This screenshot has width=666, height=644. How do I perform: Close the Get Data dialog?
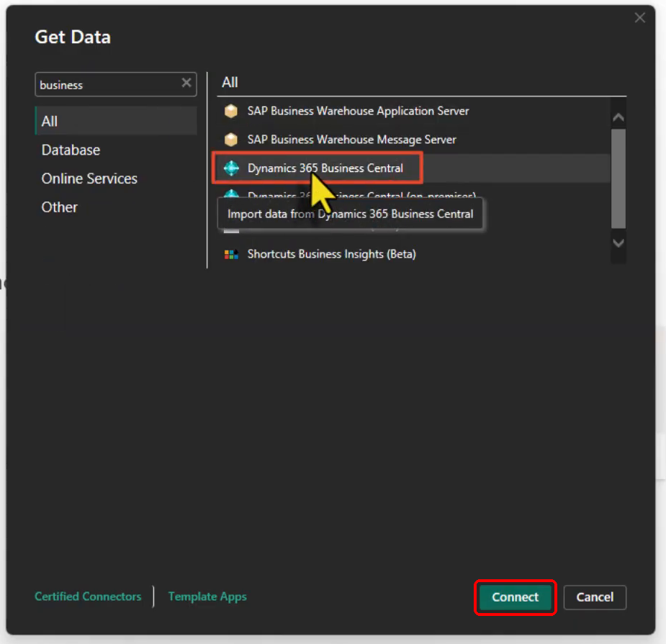[x=639, y=18]
